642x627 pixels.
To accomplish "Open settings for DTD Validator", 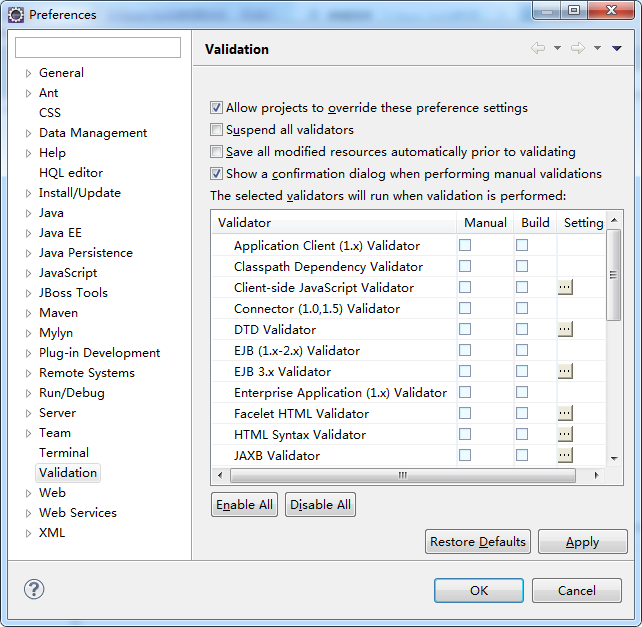I will pyautogui.click(x=565, y=329).
